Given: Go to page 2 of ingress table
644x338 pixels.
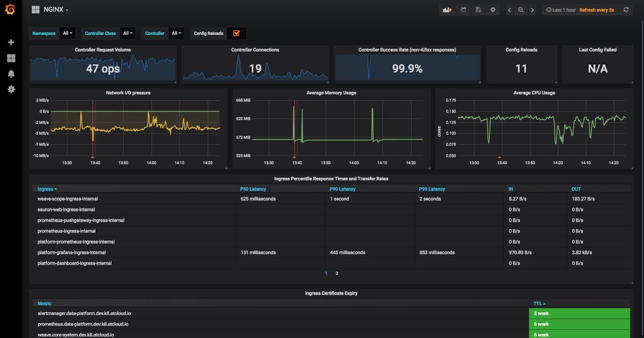Looking at the screenshot, I should click(337, 273).
